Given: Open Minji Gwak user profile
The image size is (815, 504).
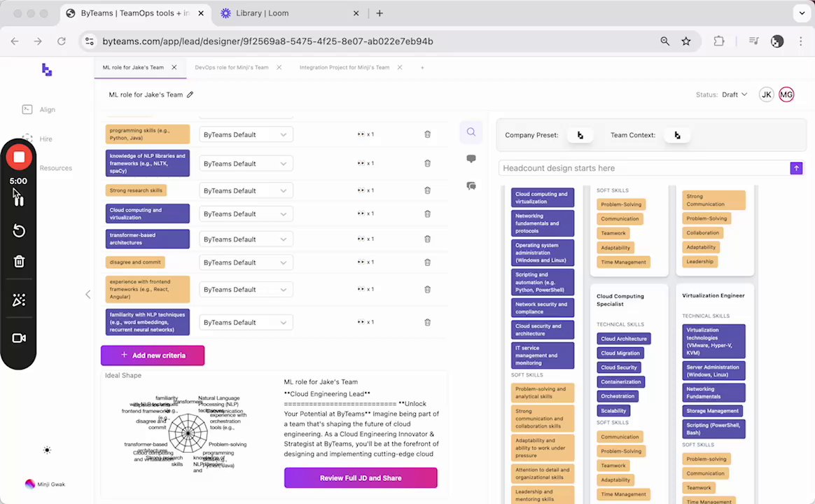Looking at the screenshot, I should pos(46,484).
